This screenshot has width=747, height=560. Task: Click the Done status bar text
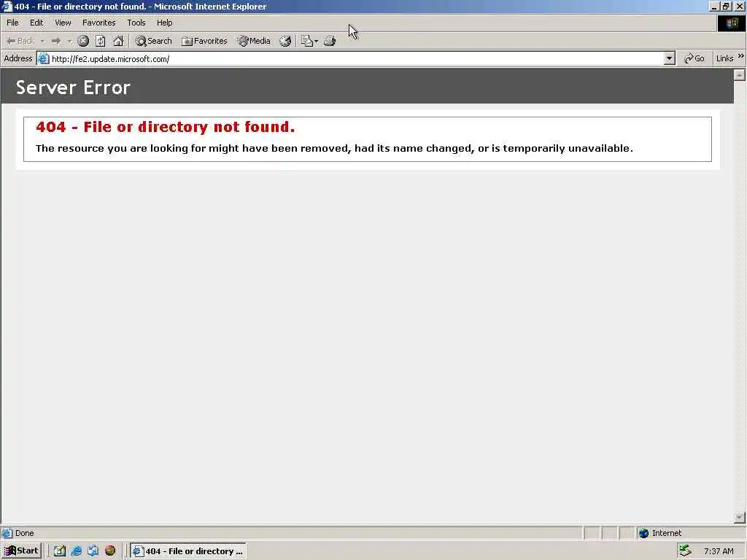[24, 533]
